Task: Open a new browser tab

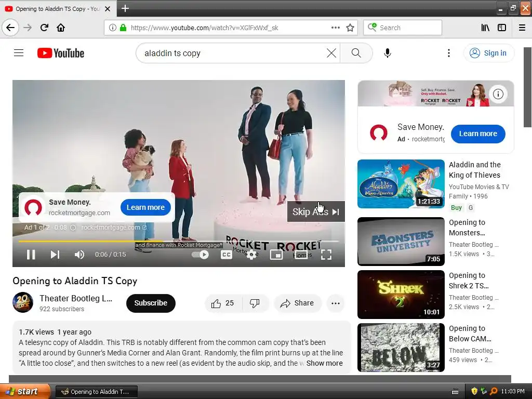Action: 125,8
